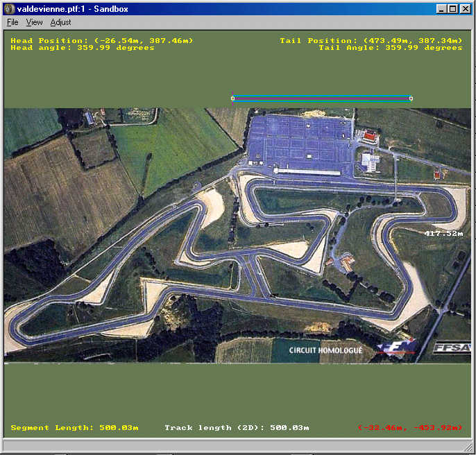
Task: Click the CIRCUIT HOMOLOGUE caption on the photo
Action: pyautogui.click(x=325, y=350)
